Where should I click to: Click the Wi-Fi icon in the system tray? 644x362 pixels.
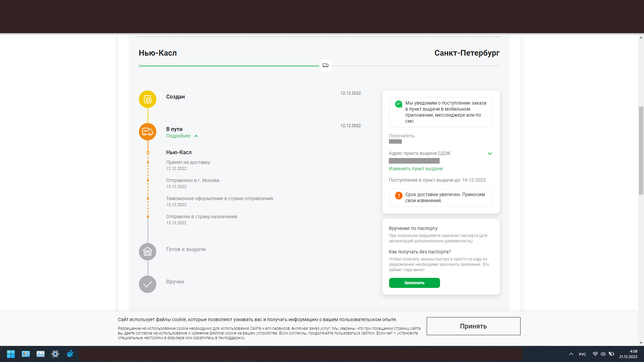(595, 354)
